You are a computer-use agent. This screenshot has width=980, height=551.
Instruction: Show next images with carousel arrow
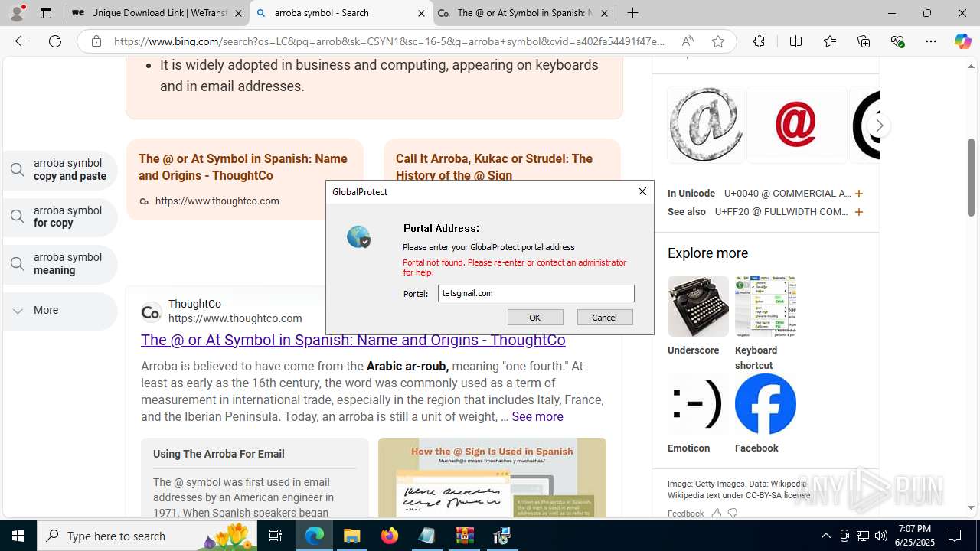click(x=879, y=125)
